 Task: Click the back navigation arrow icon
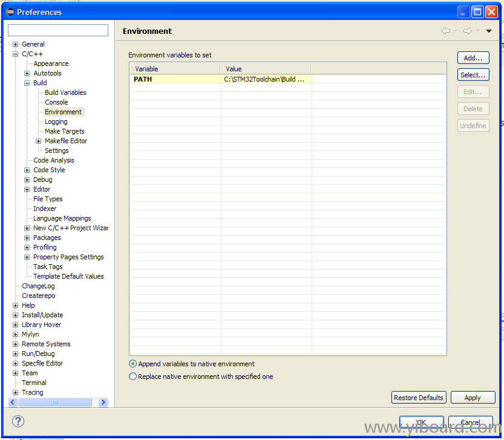point(446,31)
